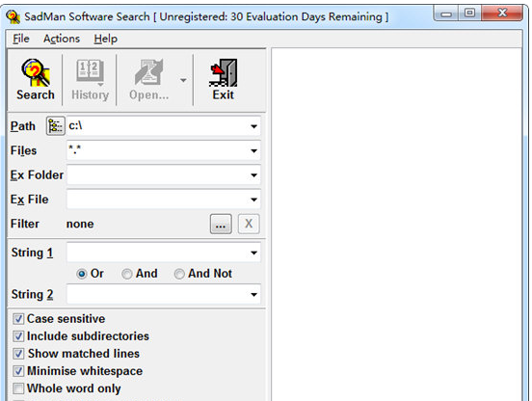Image resolution: width=532 pixels, height=401 pixels.
Task: Expand the String 1 dropdown
Action: click(x=253, y=253)
